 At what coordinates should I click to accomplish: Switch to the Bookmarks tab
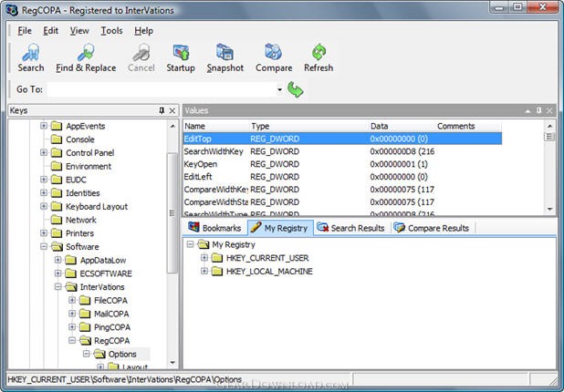(x=214, y=228)
